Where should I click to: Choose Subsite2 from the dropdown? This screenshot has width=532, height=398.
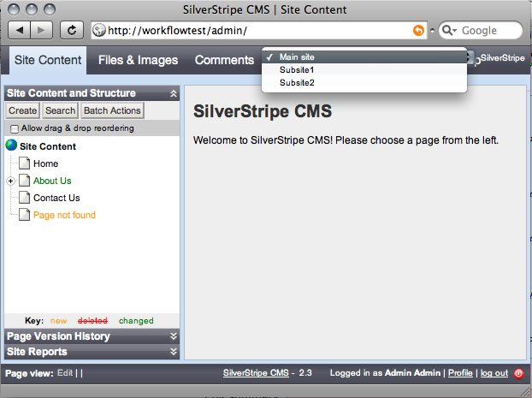click(x=364, y=83)
